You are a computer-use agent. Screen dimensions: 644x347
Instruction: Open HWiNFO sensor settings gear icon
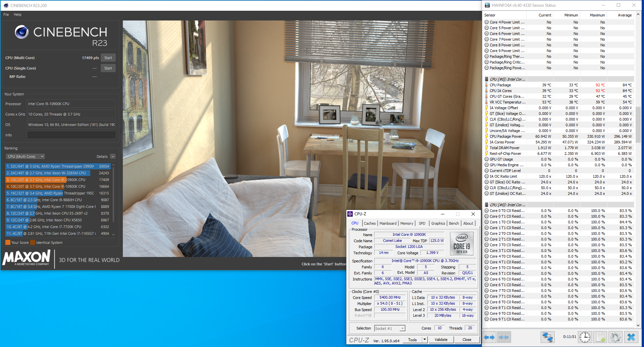(615, 337)
